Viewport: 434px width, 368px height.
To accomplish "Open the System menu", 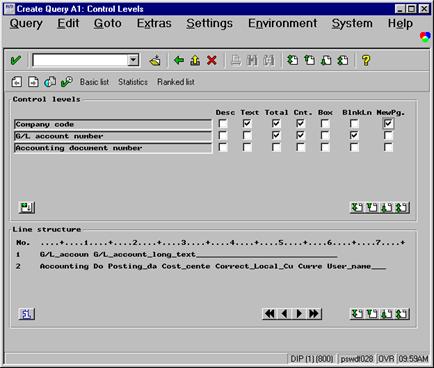I will click(x=352, y=23).
